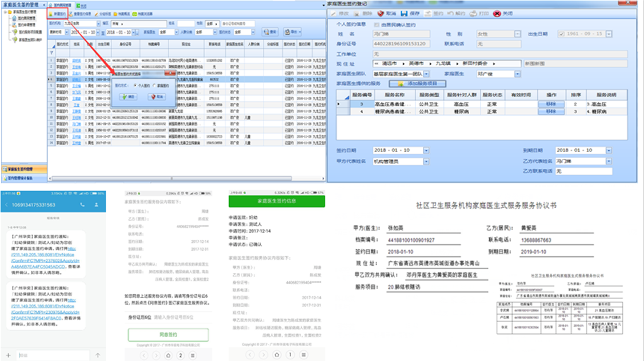Click the 身份证后6位 input field
The image size is (644, 361).
181,316
